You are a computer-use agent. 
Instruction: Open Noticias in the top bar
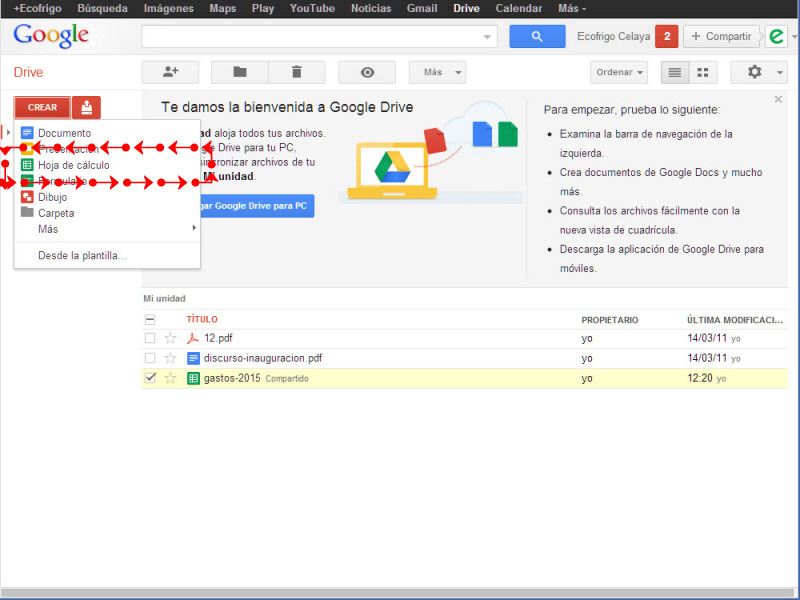pos(371,9)
